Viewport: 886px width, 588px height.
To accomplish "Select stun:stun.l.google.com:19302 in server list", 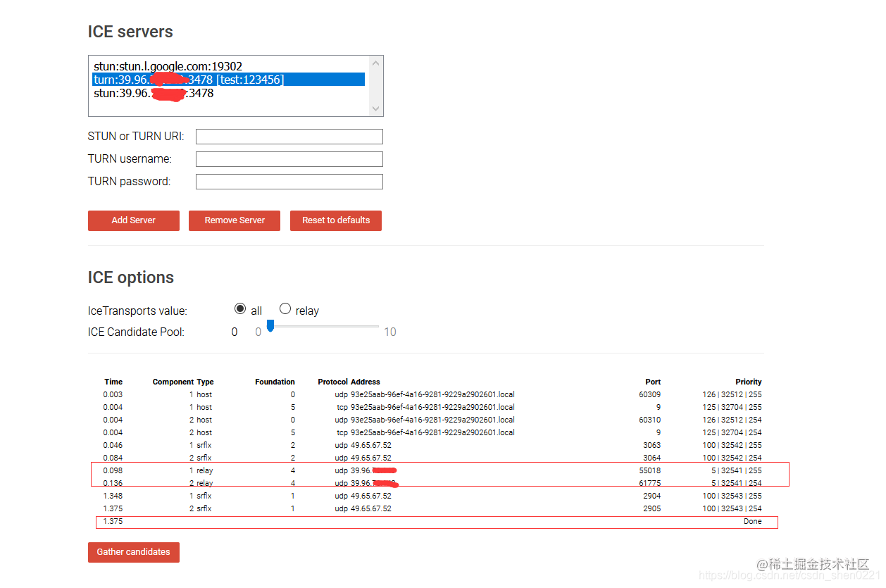I will (229, 66).
